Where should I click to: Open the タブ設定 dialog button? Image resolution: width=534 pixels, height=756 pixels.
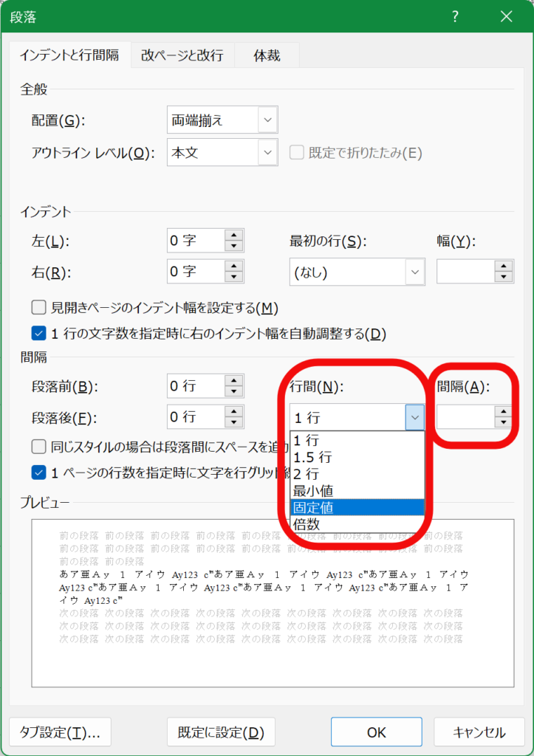(x=61, y=732)
